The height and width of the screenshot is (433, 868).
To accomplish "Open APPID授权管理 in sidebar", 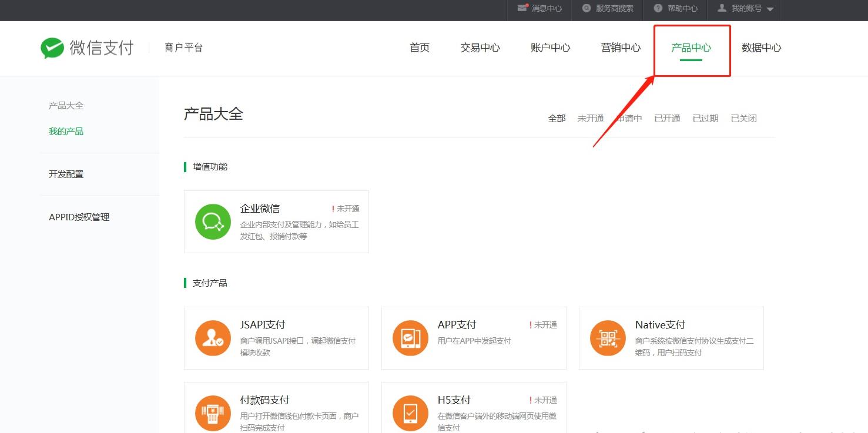I will [x=79, y=217].
